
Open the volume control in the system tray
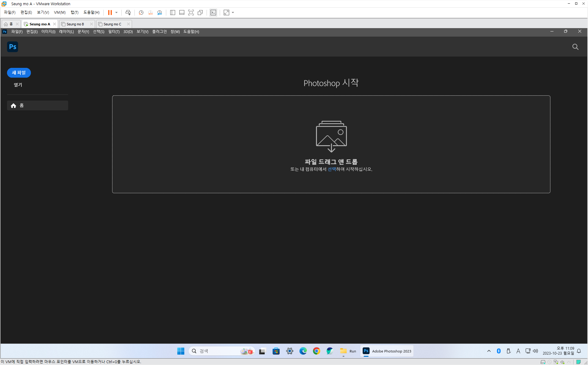pyautogui.click(x=535, y=351)
